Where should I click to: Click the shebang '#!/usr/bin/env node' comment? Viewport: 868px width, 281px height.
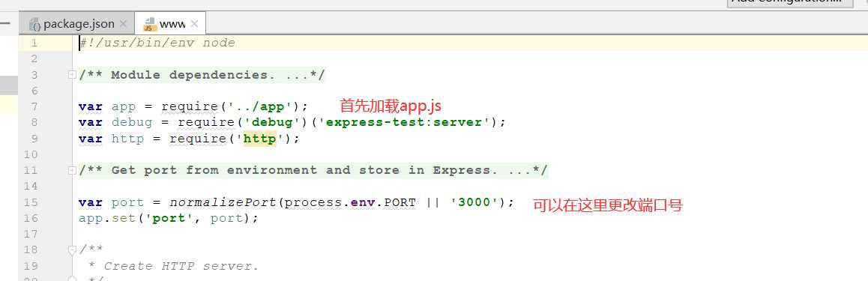pyautogui.click(x=157, y=43)
